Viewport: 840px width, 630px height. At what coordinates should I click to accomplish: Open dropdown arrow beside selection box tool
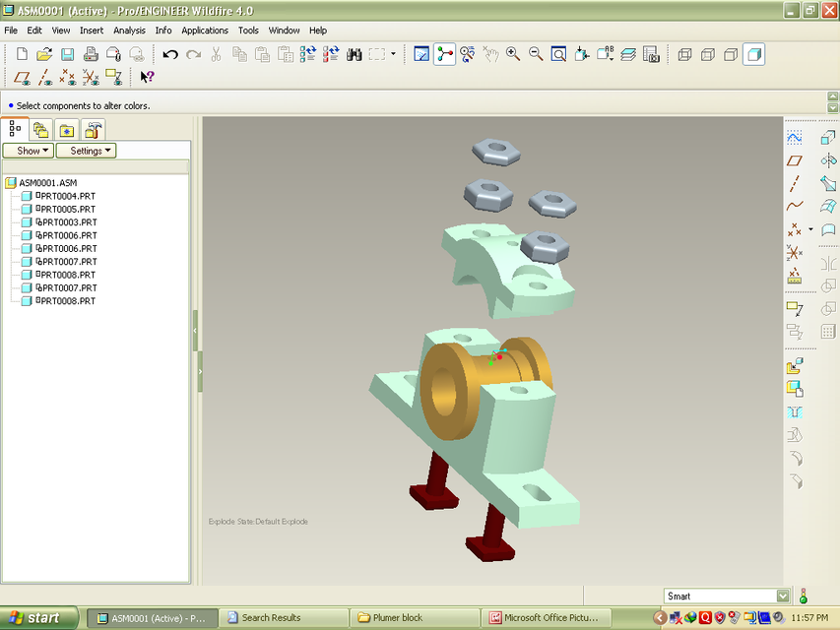coord(393,54)
